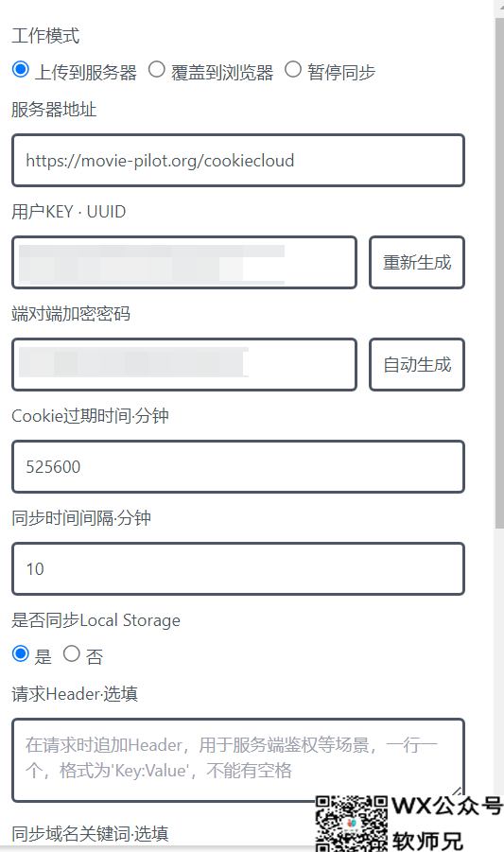Click the 请求Header textarea

point(238,760)
